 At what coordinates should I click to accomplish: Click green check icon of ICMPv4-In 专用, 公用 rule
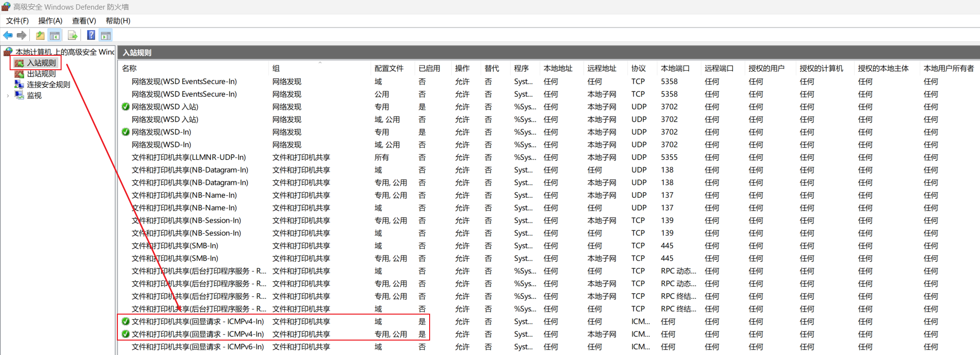click(126, 334)
